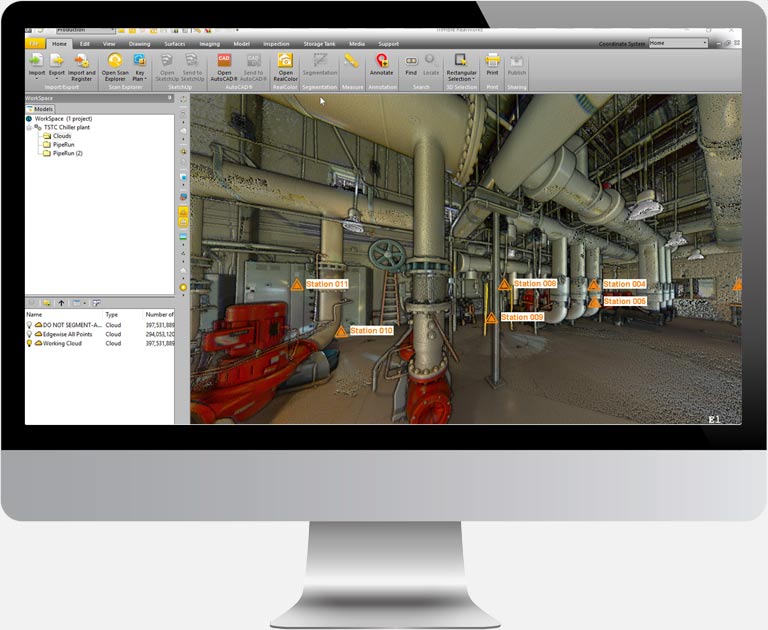Switch to the Surfaces ribbon tab
This screenshot has height=630, width=768.
[174, 44]
